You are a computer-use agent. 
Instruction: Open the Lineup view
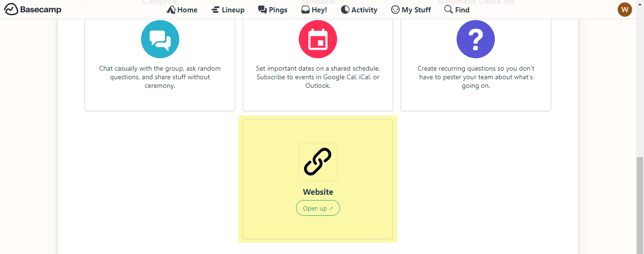228,10
